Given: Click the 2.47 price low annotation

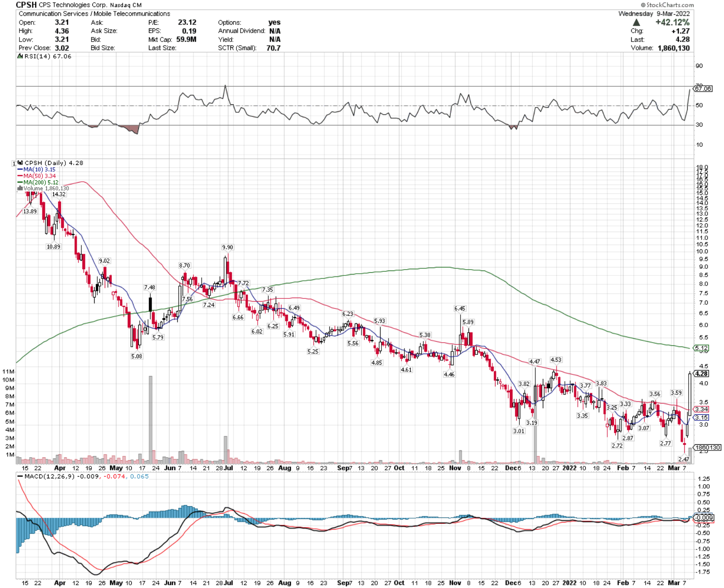Looking at the screenshot, I should pyautogui.click(x=684, y=459).
